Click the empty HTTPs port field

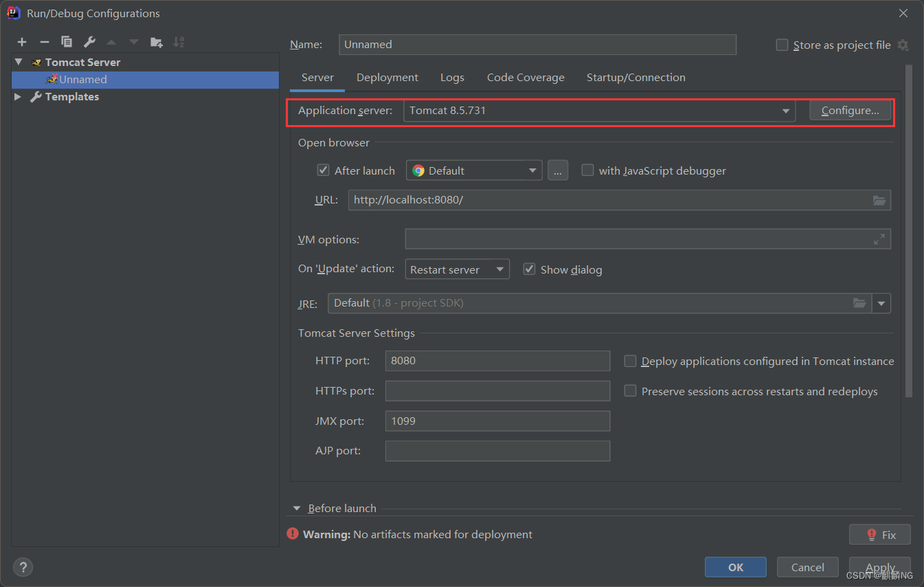[x=497, y=391]
